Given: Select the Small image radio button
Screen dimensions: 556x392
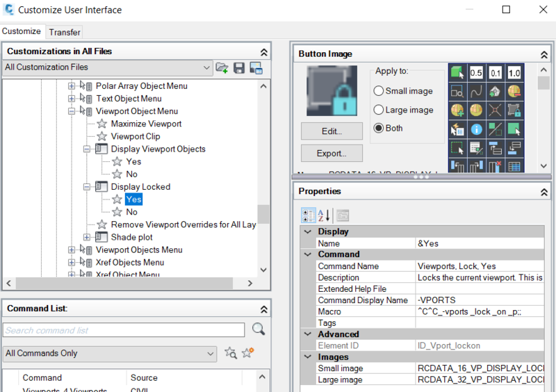Looking at the screenshot, I should coord(379,91).
